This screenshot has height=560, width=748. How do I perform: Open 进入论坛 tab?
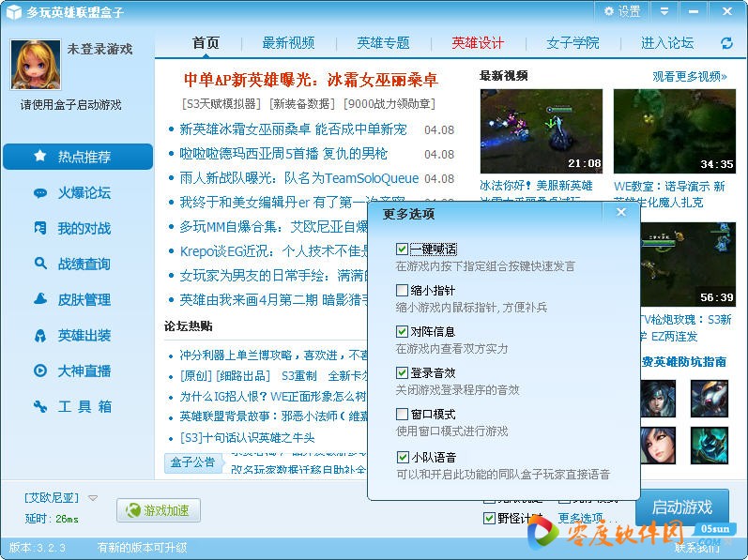tap(667, 43)
